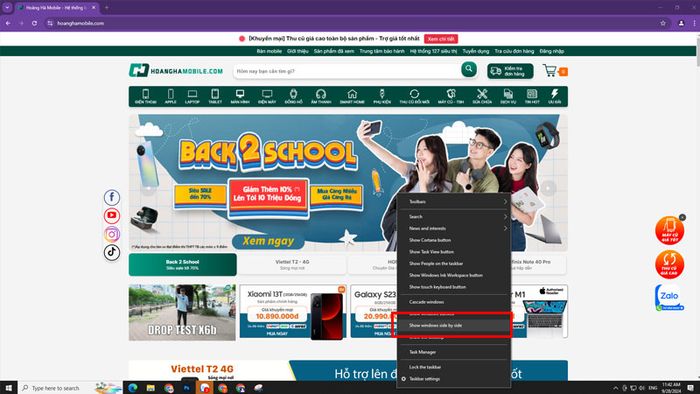Click the orange Máy cũ giá tốt bubble
Viewport: 700px width, 394px height.
pyautogui.click(x=669, y=230)
